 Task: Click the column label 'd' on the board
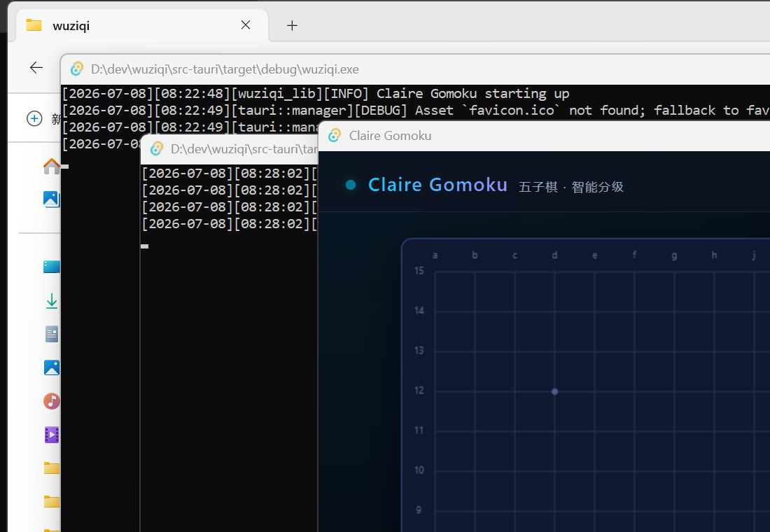[554, 255]
